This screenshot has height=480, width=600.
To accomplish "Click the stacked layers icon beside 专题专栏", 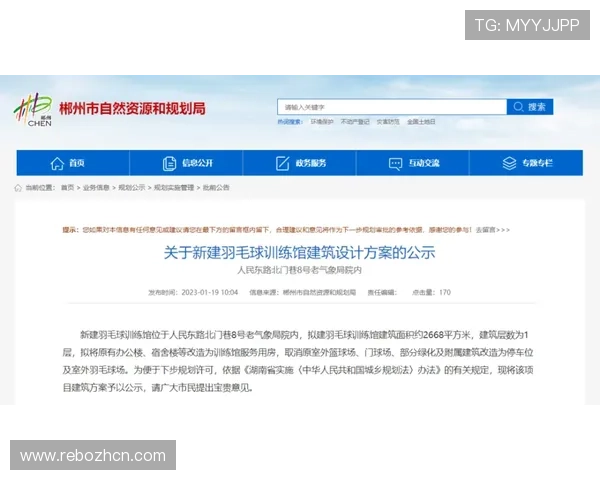I will pos(509,163).
